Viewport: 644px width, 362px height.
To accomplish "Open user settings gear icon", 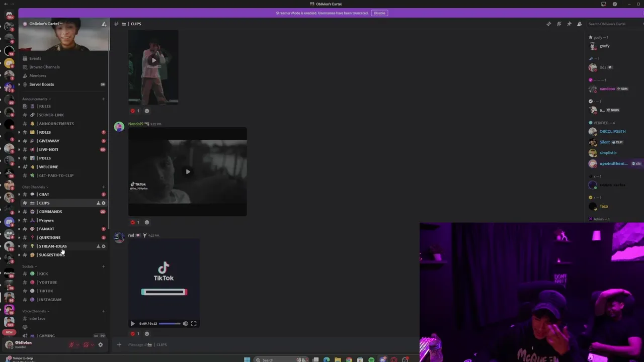I will pyautogui.click(x=100, y=344).
